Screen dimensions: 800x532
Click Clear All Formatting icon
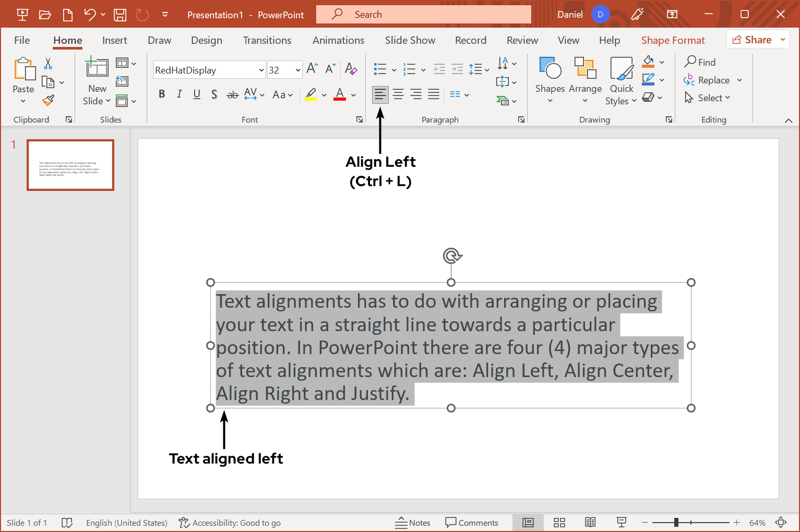[x=351, y=69]
